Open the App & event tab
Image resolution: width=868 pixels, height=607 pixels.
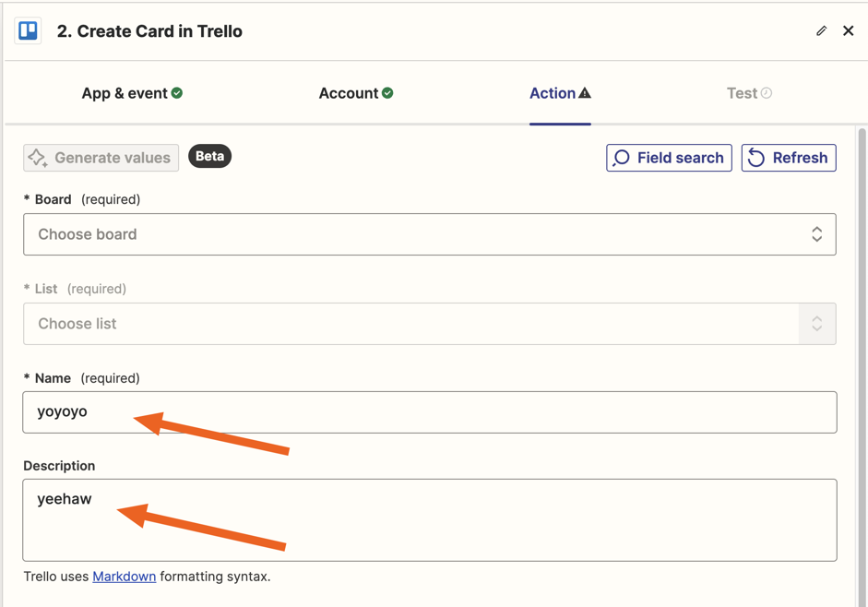tap(132, 93)
